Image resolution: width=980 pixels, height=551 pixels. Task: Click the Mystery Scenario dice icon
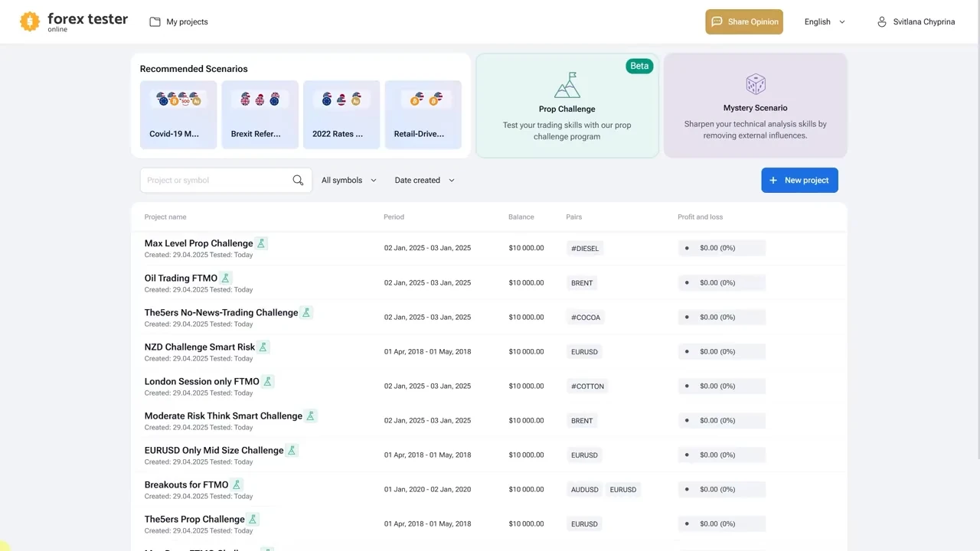(x=755, y=84)
